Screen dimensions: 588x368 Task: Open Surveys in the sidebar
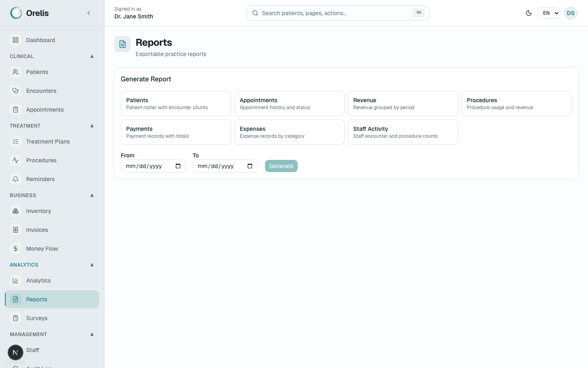coord(52,318)
